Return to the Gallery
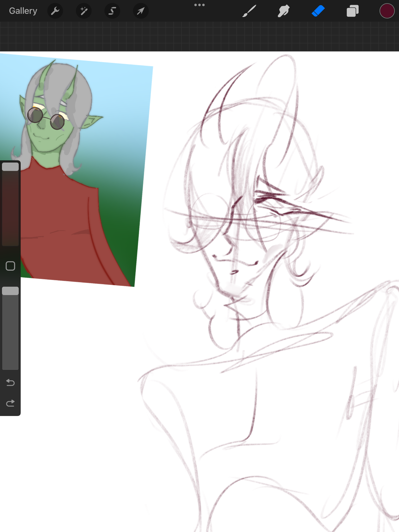The height and width of the screenshot is (532, 399). (x=23, y=11)
